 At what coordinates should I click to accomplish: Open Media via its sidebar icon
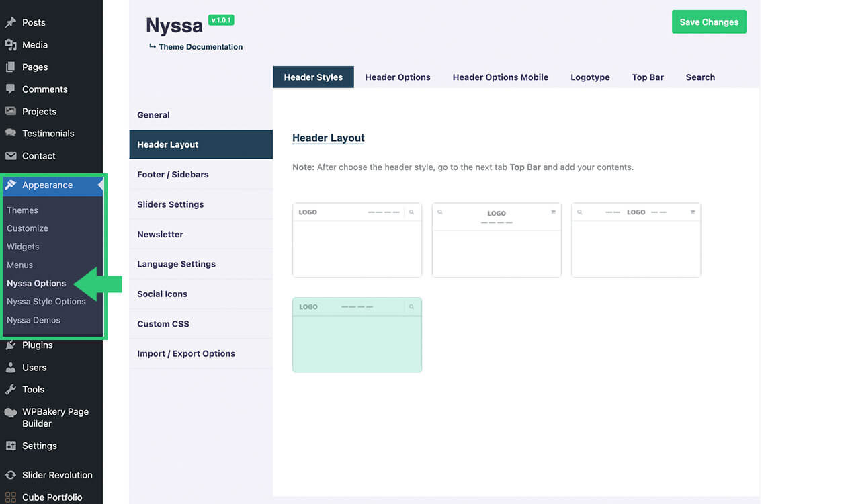[x=11, y=45]
